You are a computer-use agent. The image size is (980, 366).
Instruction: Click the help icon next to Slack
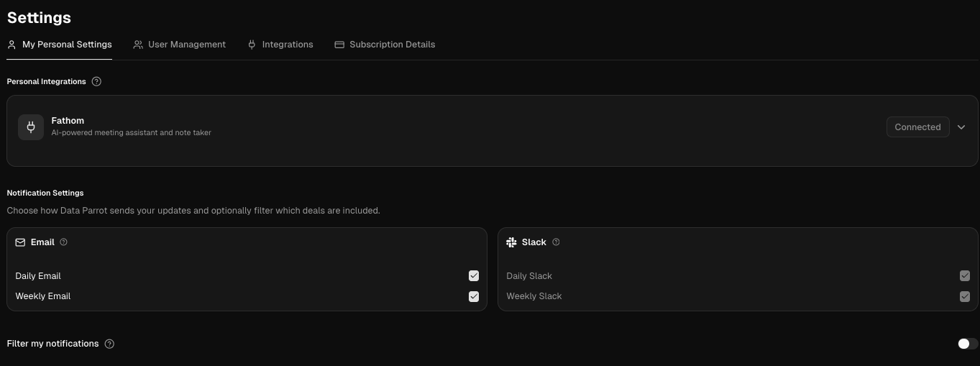coord(556,242)
